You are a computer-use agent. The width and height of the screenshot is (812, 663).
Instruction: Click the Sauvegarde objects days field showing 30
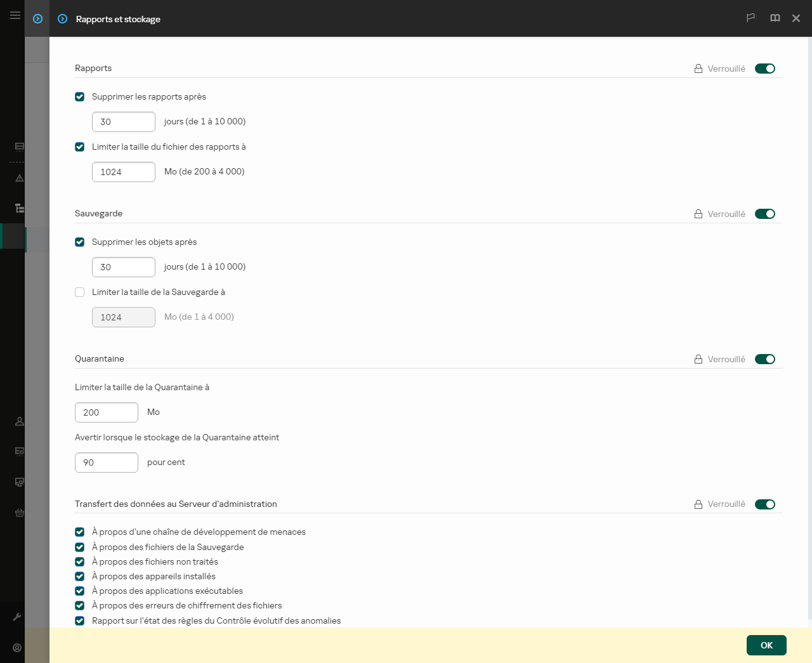point(124,267)
